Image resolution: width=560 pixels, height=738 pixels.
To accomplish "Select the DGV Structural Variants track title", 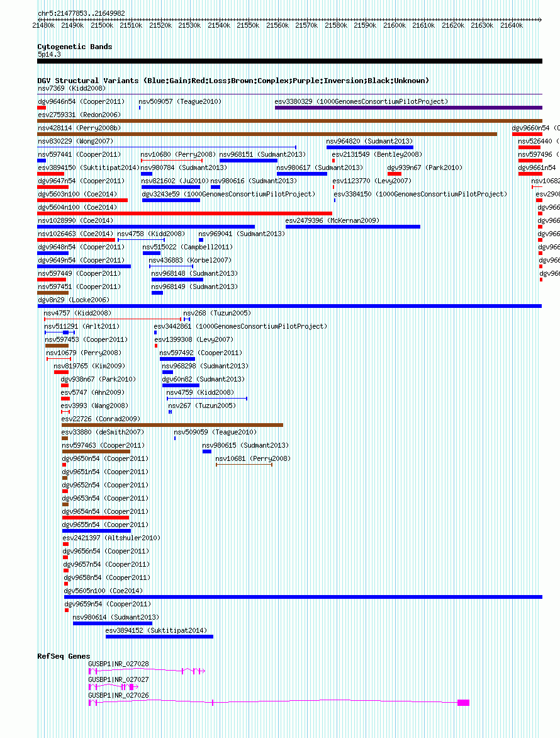I will pos(233,81).
